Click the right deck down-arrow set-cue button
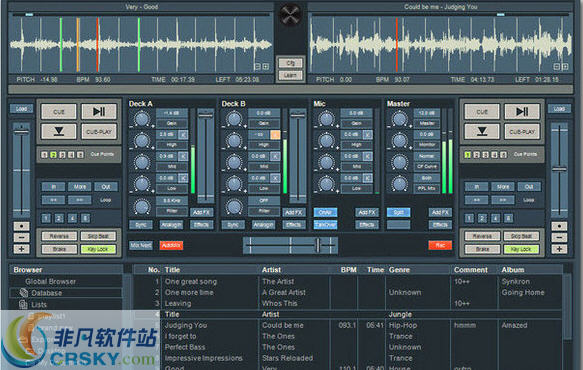The width and height of the screenshot is (583, 370). (x=482, y=131)
